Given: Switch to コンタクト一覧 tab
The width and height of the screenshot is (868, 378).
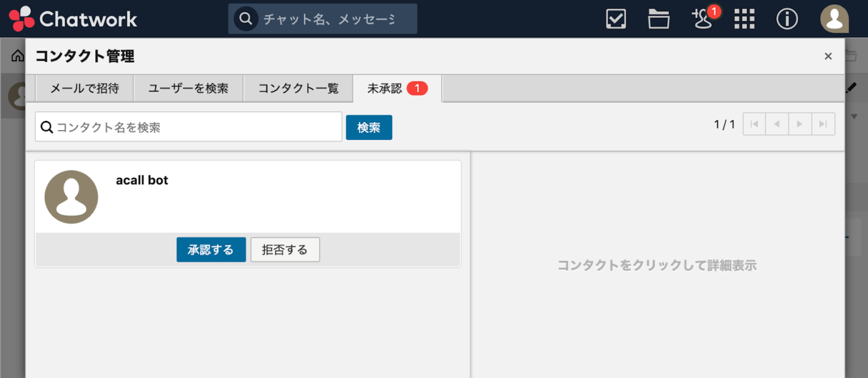Looking at the screenshot, I should coord(298,89).
